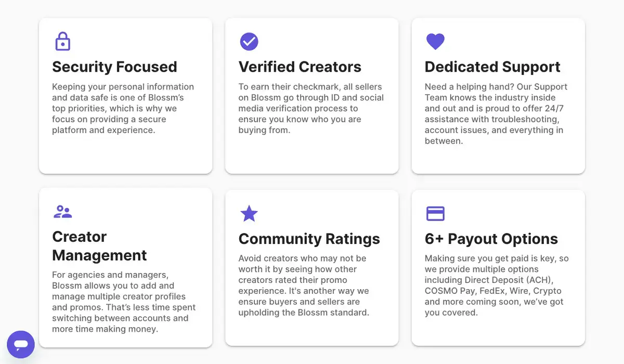This screenshot has height=364, width=624.
Task: Open the purple chat bubble widget
Action: [21, 344]
